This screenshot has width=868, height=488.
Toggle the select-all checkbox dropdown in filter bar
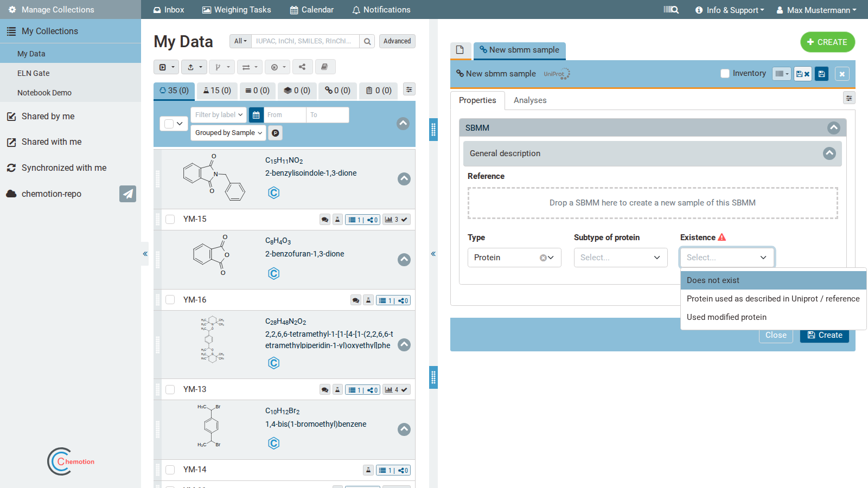point(174,124)
